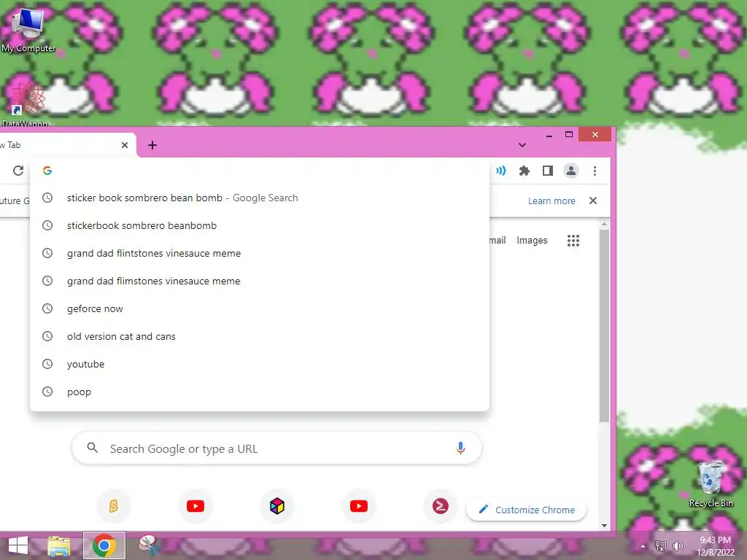Open the Gmail link
The height and width of the screenshot is (560, 747).
[498, 241]
